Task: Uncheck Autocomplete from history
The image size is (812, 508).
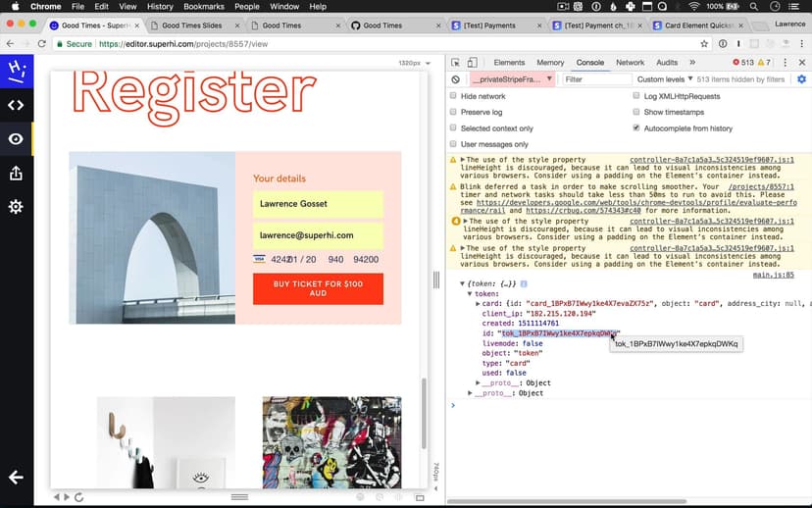Action: pos(636,128)
